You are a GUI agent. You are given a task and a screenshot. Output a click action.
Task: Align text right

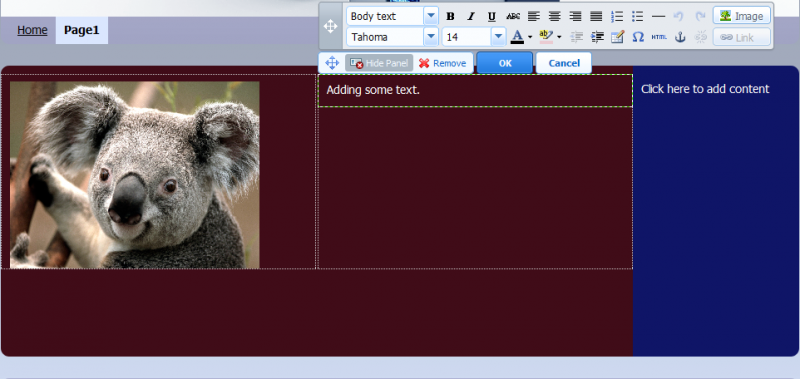[576, 16]
